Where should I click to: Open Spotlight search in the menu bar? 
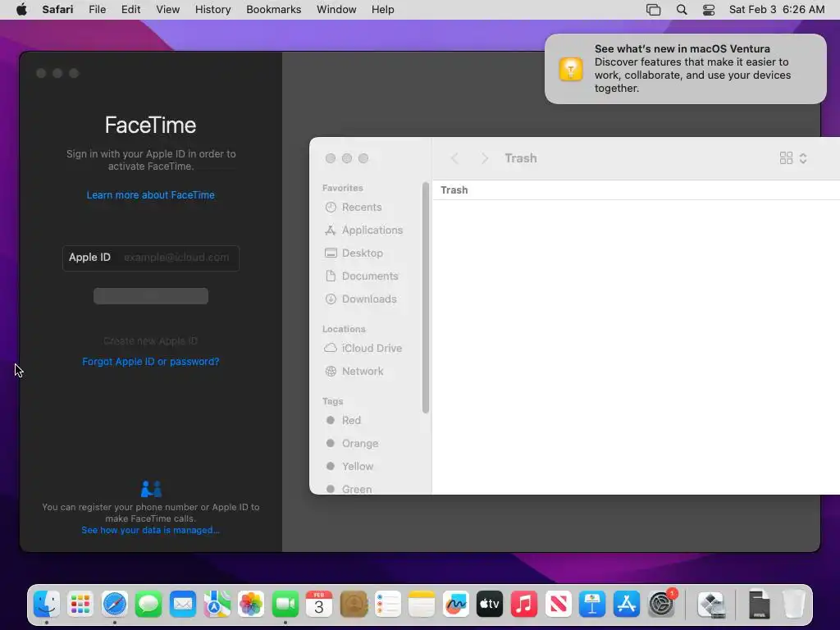(682, 10)
